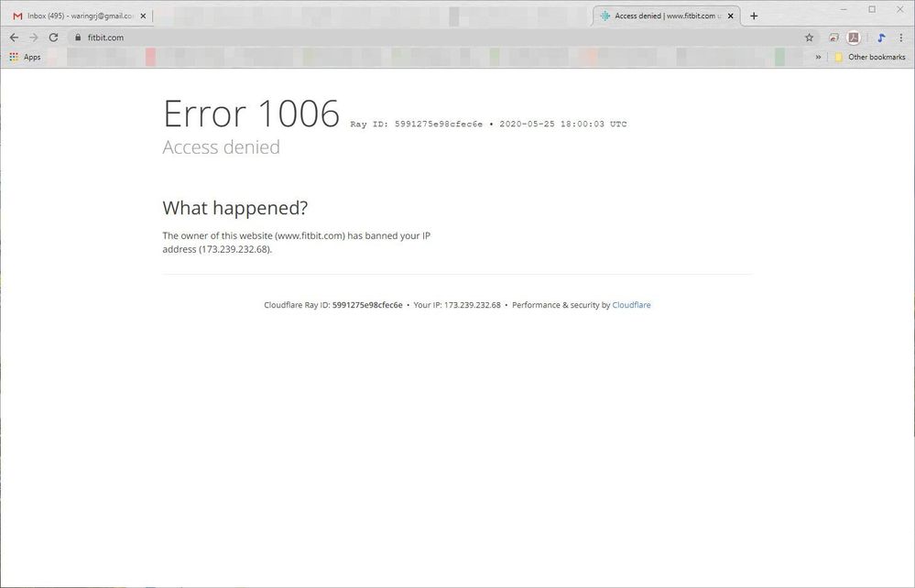Screen dimensions: 915x588
Task: Bookmark this page via the star icon
Action: coord(809,38)
